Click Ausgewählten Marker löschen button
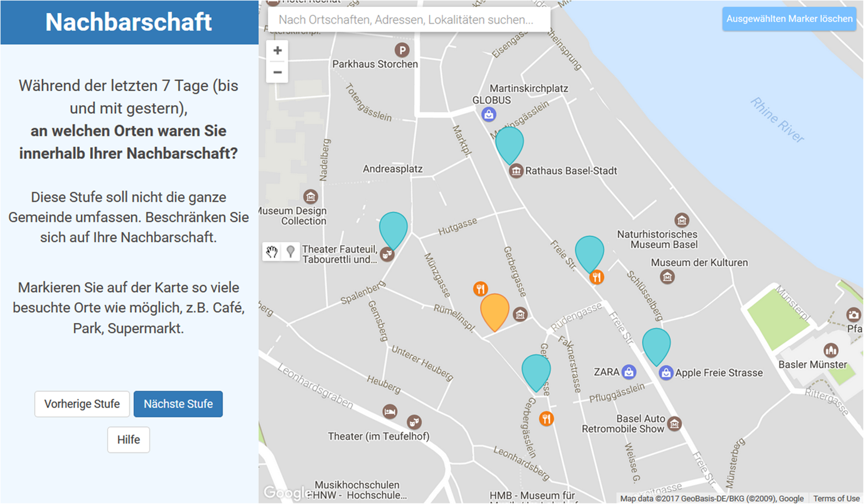Viewport: 864px width, 504px height. [x=789, y=19]
